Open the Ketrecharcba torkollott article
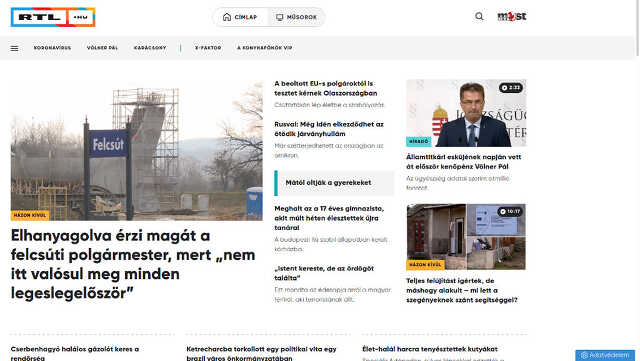 [x=261, y=354]
